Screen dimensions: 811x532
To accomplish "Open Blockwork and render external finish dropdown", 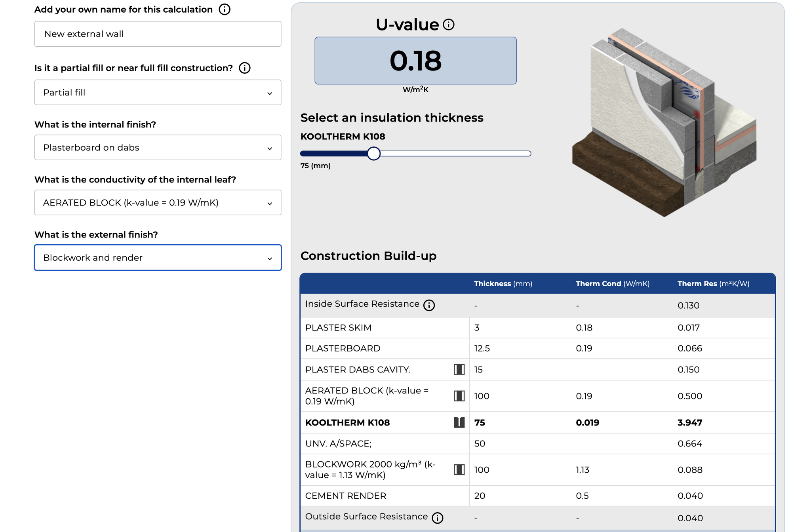I will tap(158, 258).
